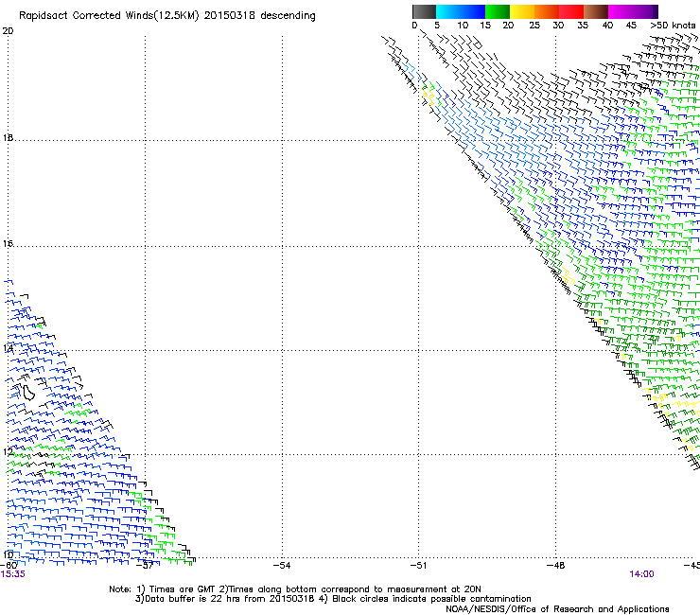Click the latitude label '16'
The image size is (700, 615).
pyautogui.click(x=8, y=244)
